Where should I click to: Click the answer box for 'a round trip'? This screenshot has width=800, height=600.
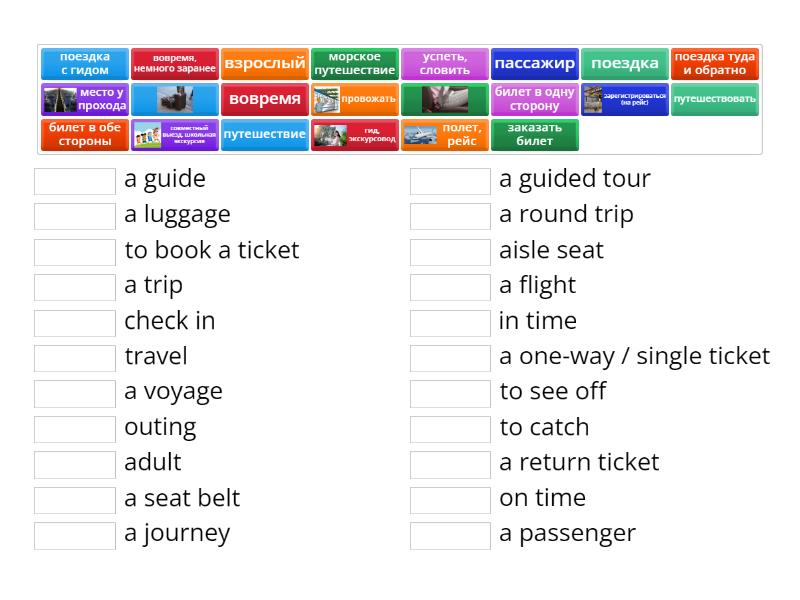450,216
